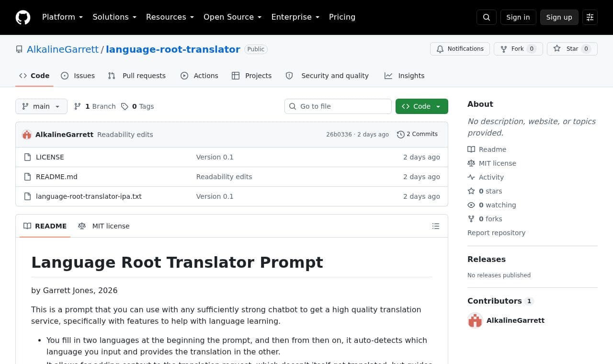Open the AlkalineGarrett contributor avatar

point(475,320)
